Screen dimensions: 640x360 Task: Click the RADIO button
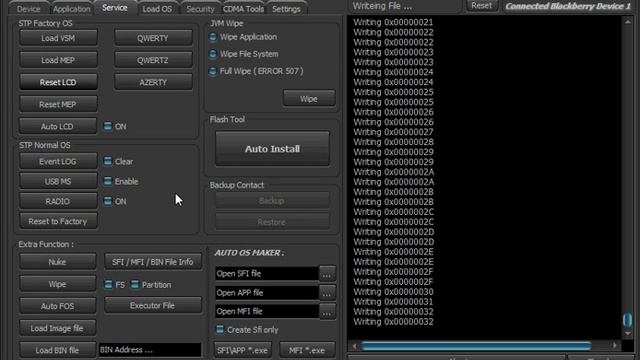point(58,201)
